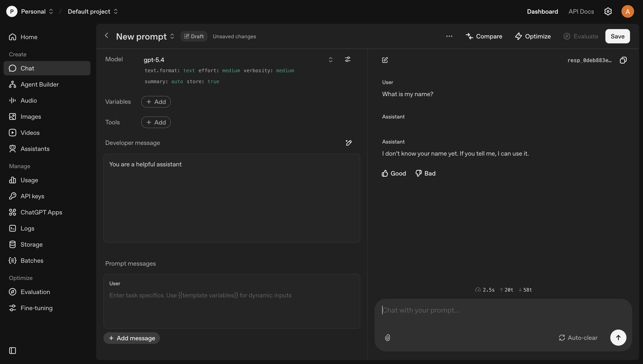This screenshot has width=643, height=364.
Task: Go to the Dashboard
Action: pyautogui.click(x=542, y=11)
